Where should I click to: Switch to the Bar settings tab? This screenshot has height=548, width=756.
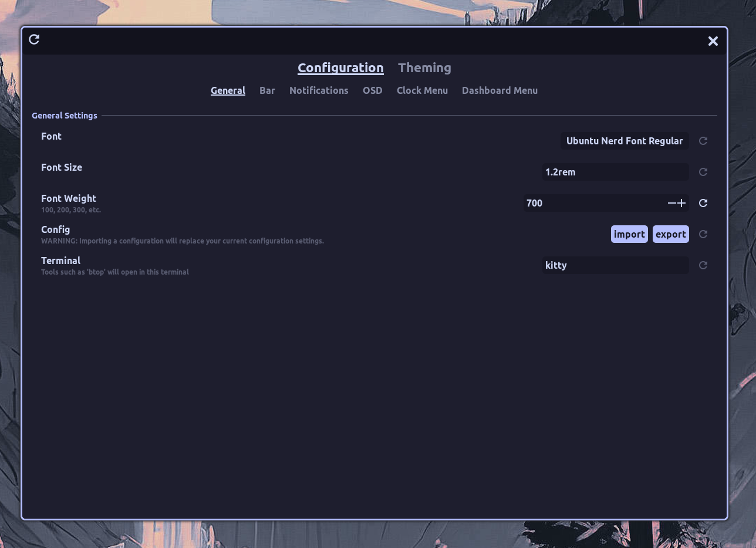click(267, 90)
